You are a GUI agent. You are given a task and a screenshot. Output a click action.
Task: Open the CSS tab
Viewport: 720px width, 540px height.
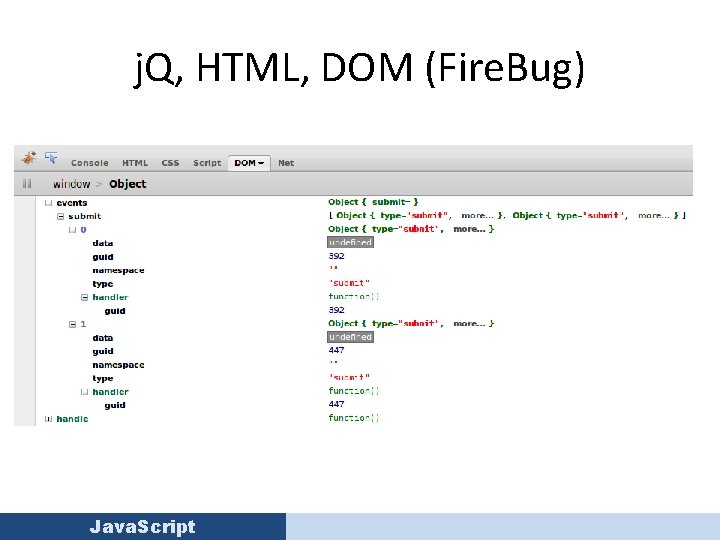coord(170,163)
